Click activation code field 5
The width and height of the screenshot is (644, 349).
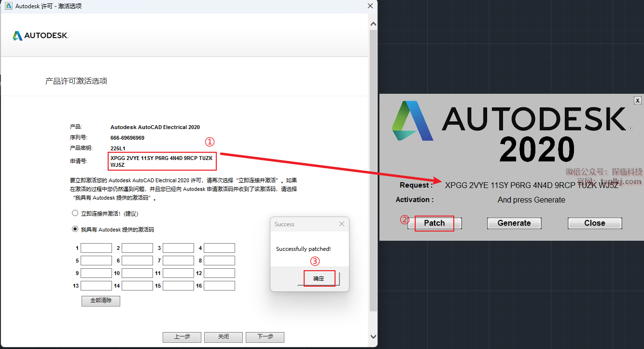[96, 261]
